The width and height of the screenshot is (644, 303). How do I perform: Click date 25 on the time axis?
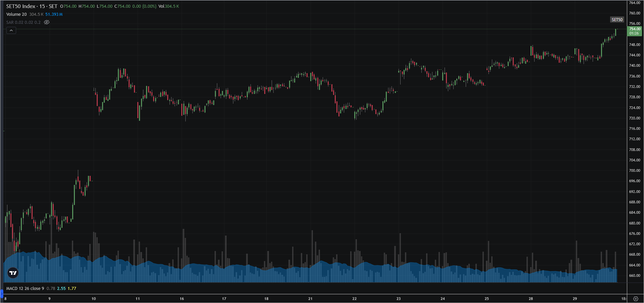point(487,299)
